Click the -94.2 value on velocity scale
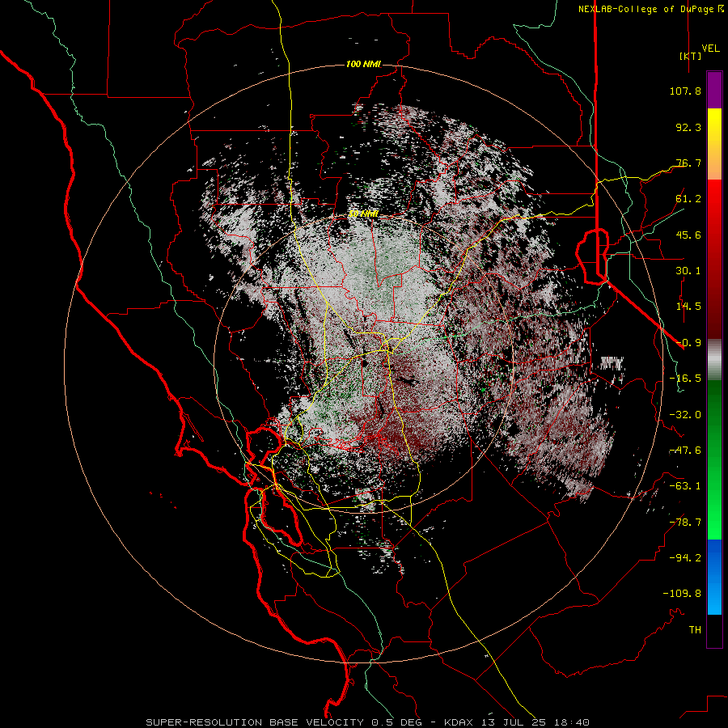 point(685,558)
